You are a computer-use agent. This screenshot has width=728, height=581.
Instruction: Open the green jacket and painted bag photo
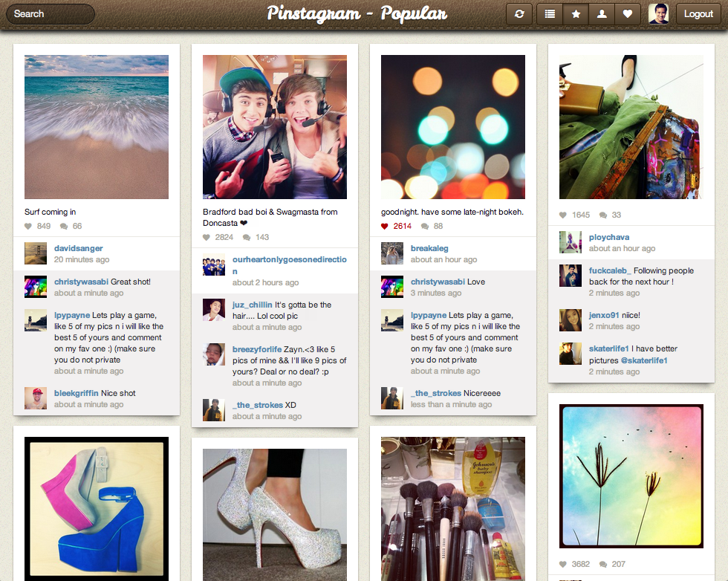tap(631, 127)
